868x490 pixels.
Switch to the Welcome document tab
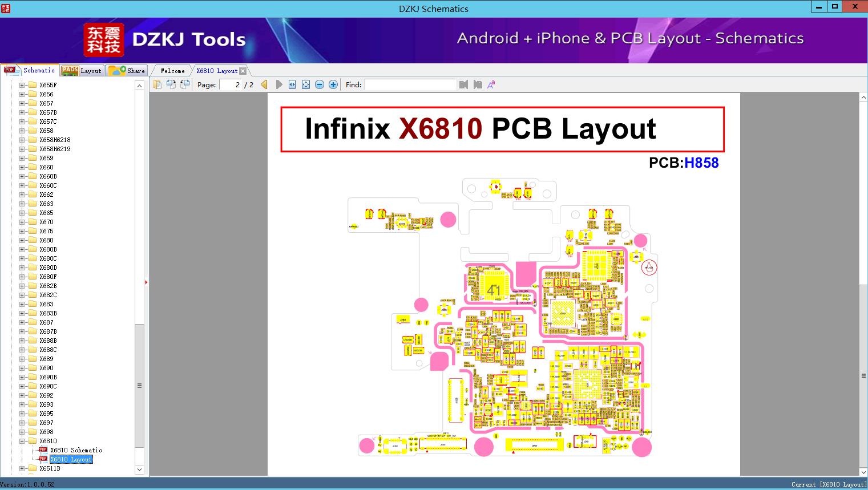coord(172,71)
